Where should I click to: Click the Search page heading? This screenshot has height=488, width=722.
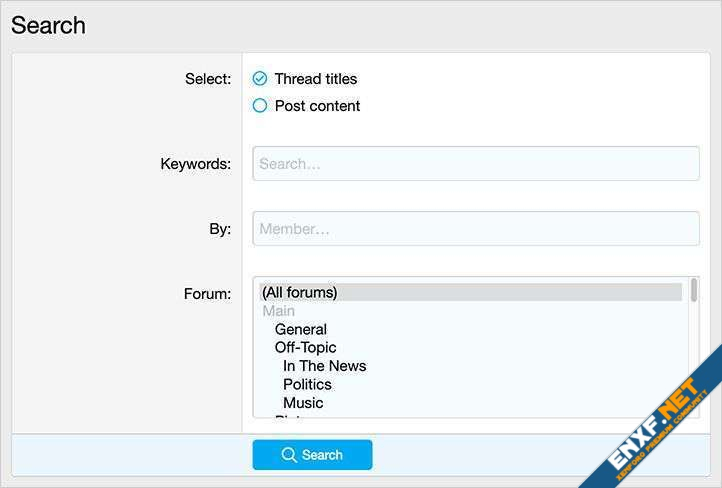[x=48, y=26]
